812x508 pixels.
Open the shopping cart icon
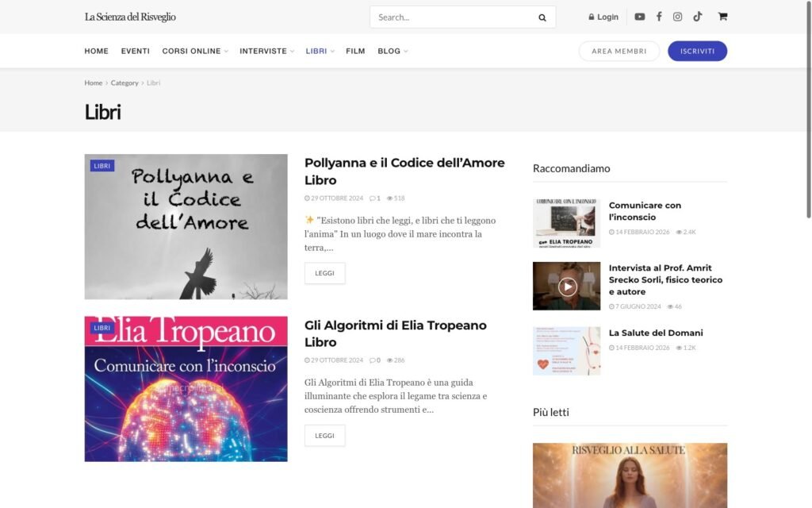point(722,17)
